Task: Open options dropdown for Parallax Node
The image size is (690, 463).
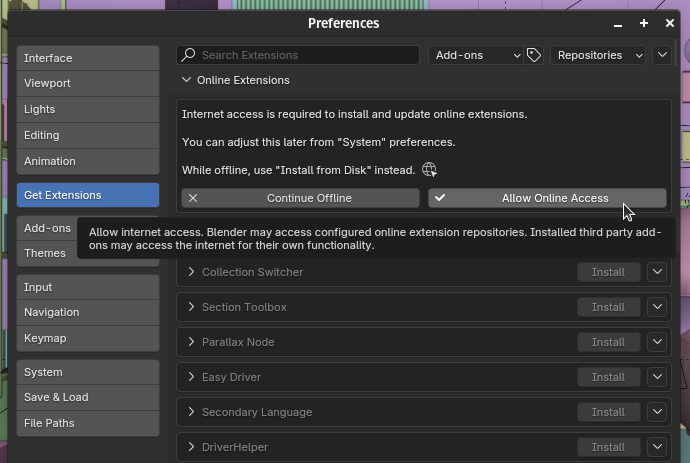Action: point(657,342)
